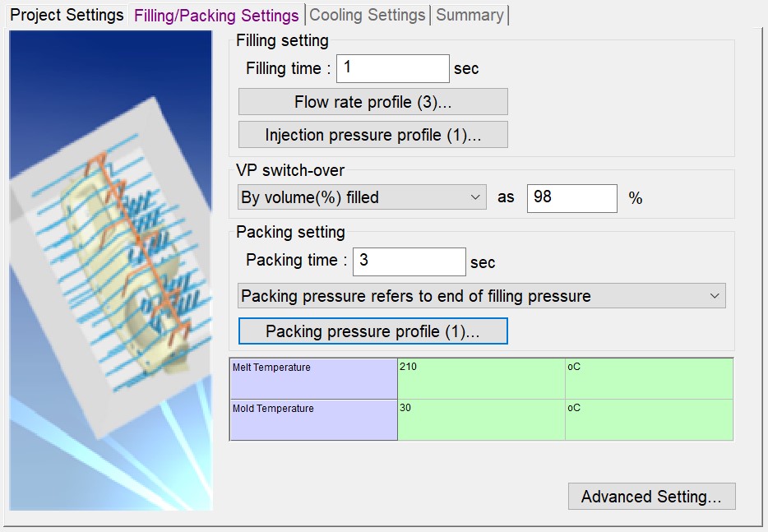This screenshot has height=532, width=768.
Task: Click the mold model preview image
Action: tap(111, 271)
